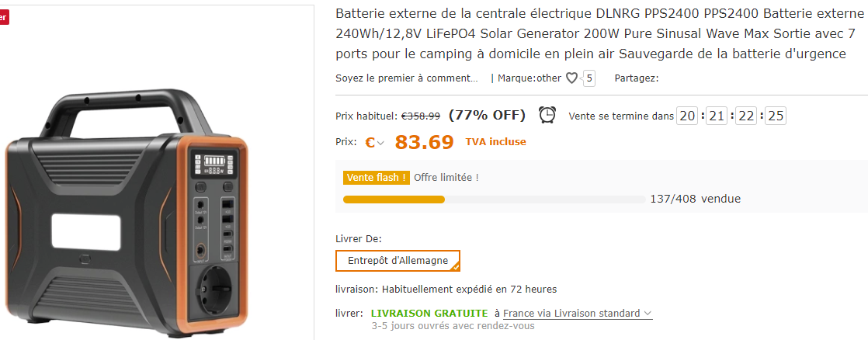Click the countdown box showing 20
Screen dimensions: 868x340
687,116
